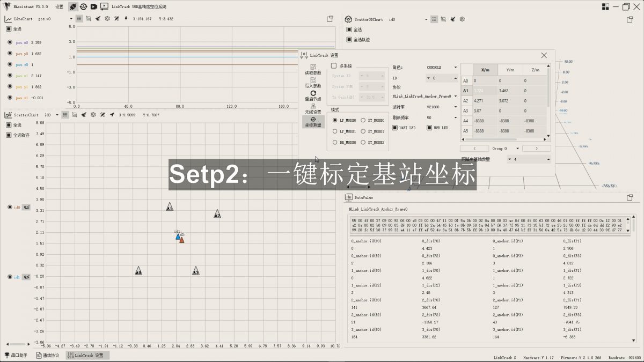Click 读取参数 (read parameters) icon

click(313, 69)
